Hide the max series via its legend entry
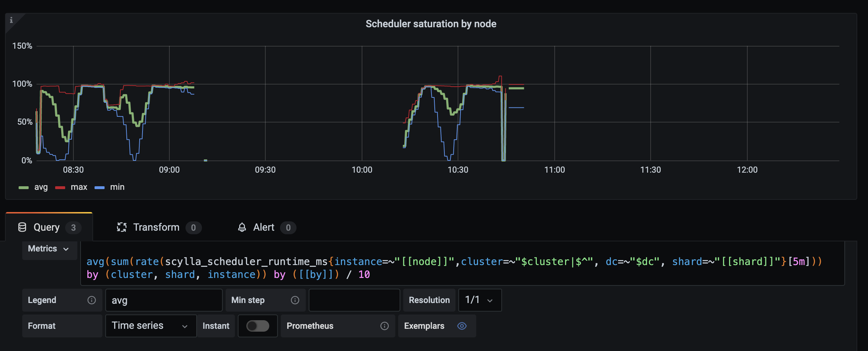Viewport: 868px width, 351px height. coord(79,187)
